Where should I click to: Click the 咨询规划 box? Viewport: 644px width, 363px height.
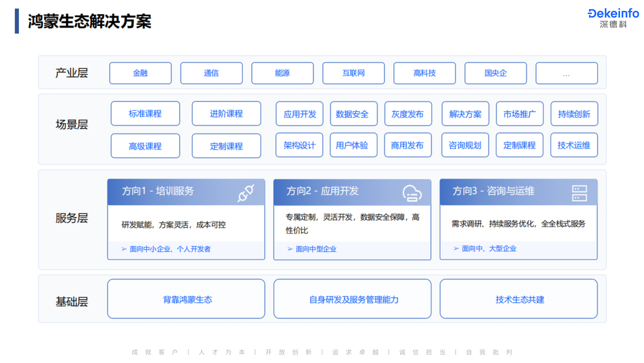[x=465, y=145]
